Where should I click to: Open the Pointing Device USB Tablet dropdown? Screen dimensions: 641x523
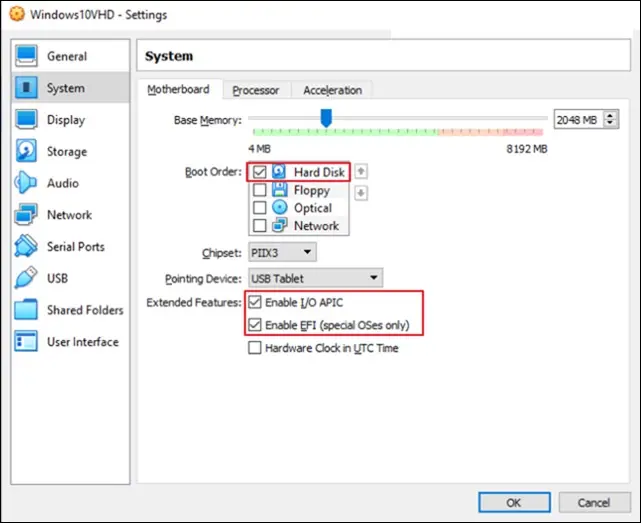[315, 278]
